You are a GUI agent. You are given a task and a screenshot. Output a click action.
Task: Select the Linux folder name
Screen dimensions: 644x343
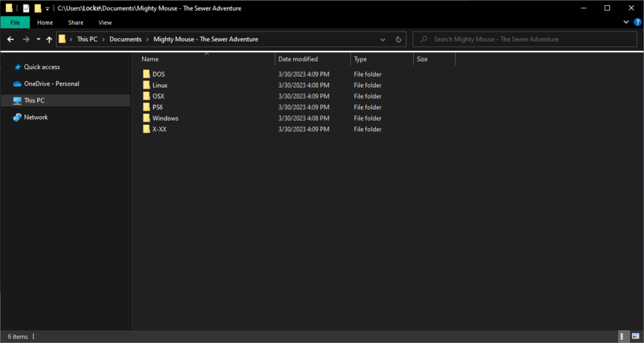[x=160, y=85]
